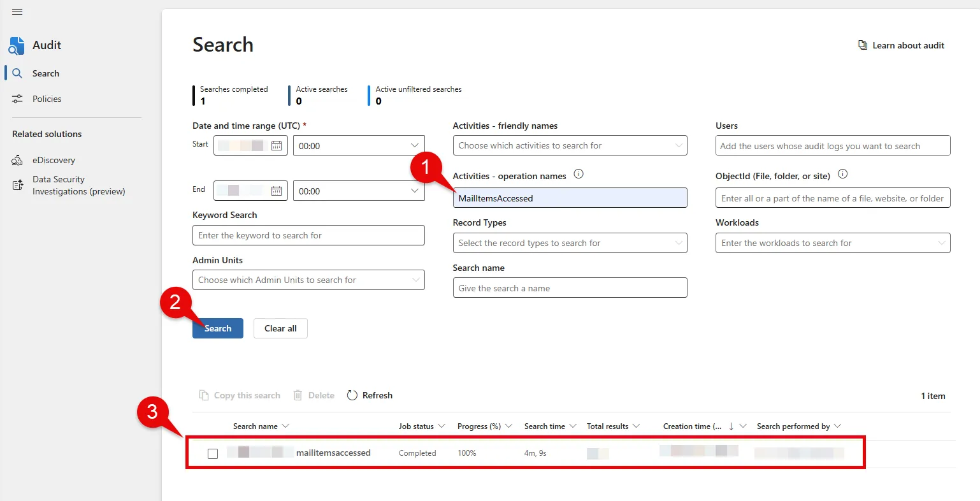
Task: Open the End date calendar picker
Action: pyautogui.click(x=277, y=190)
